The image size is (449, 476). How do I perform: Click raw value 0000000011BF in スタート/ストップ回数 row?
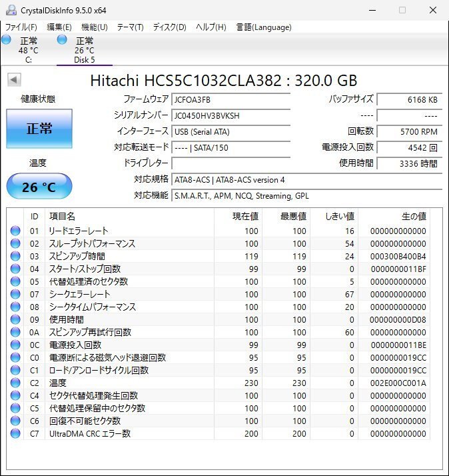pyautogui.click(x=398, y=269)
